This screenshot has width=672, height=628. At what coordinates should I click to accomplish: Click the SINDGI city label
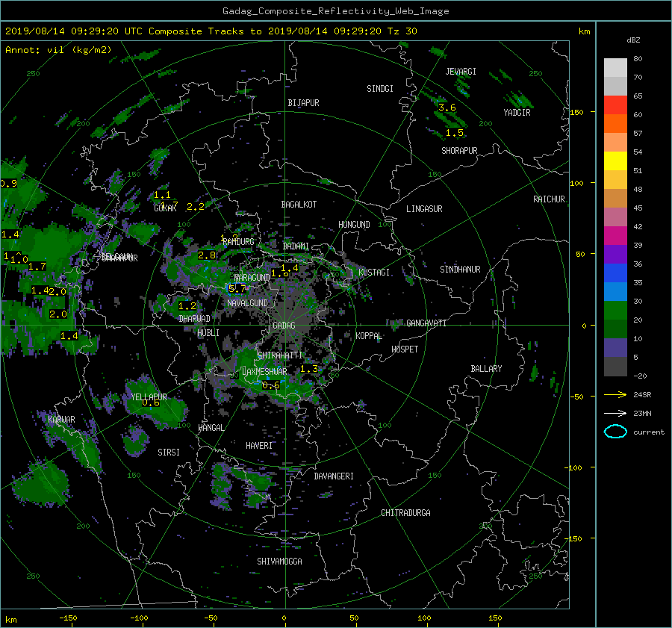[x=380, y=89]
